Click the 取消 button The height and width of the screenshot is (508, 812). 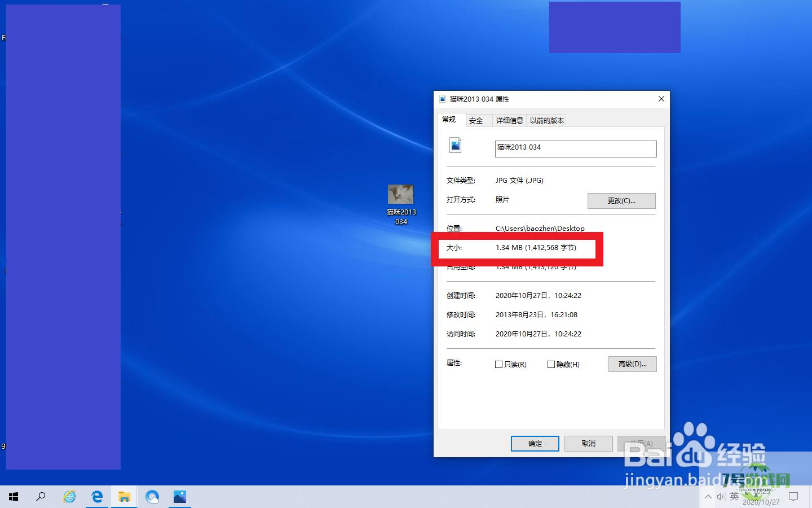click(589, 444)
